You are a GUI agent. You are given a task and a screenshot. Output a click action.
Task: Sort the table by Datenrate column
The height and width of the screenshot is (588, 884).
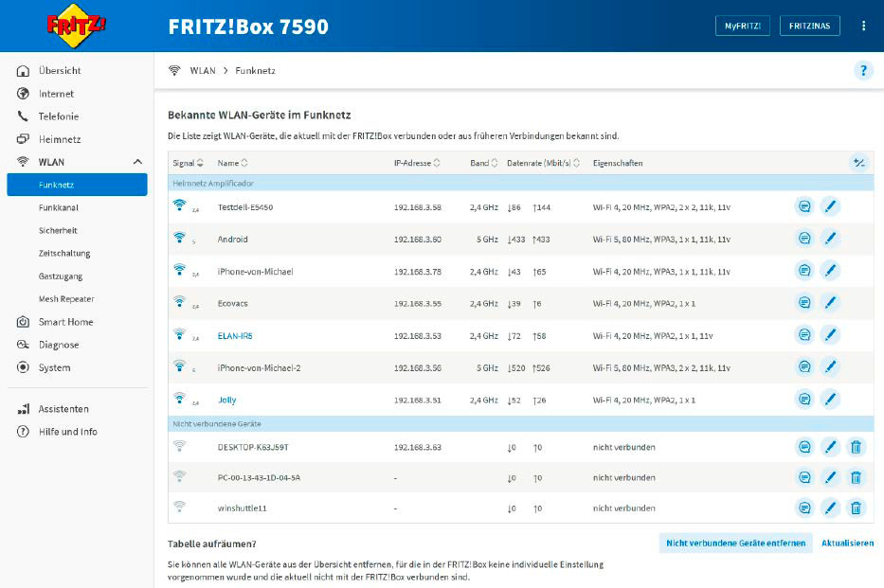pyautogui.click(x=543, y=163)
